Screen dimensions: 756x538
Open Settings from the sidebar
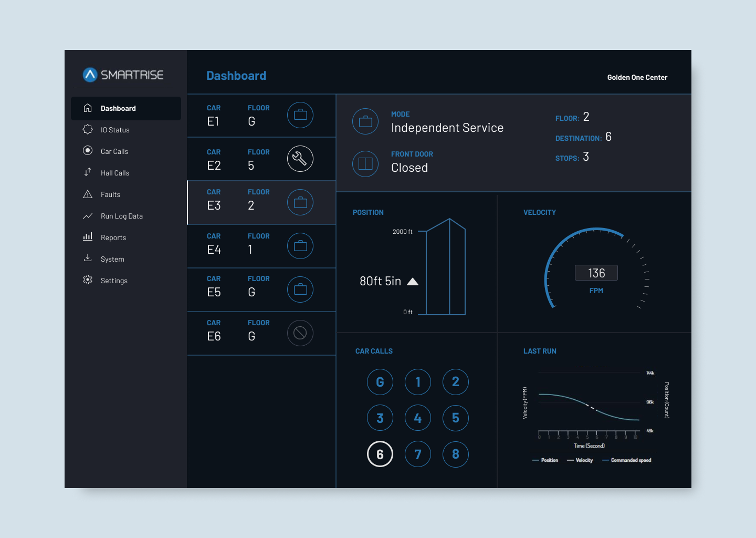(114, 281)
